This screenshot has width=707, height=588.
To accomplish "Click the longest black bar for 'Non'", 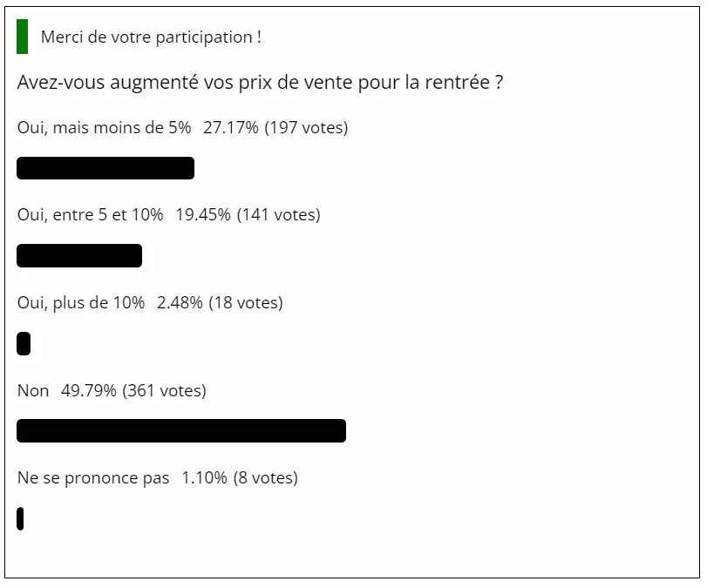I will click(x=181, y=430).
